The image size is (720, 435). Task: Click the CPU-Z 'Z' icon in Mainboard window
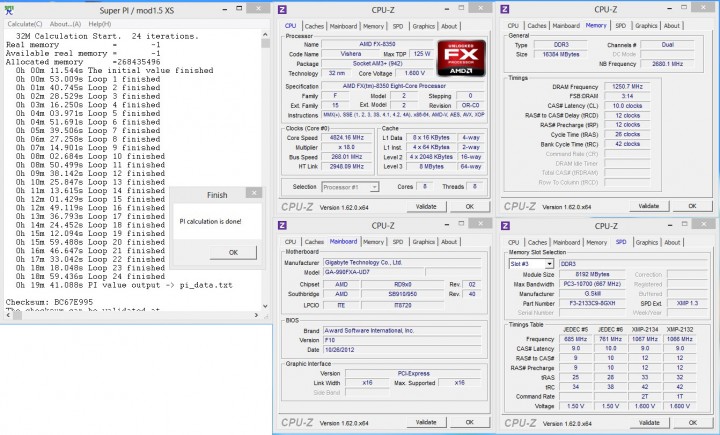click(x=282, y=225)
